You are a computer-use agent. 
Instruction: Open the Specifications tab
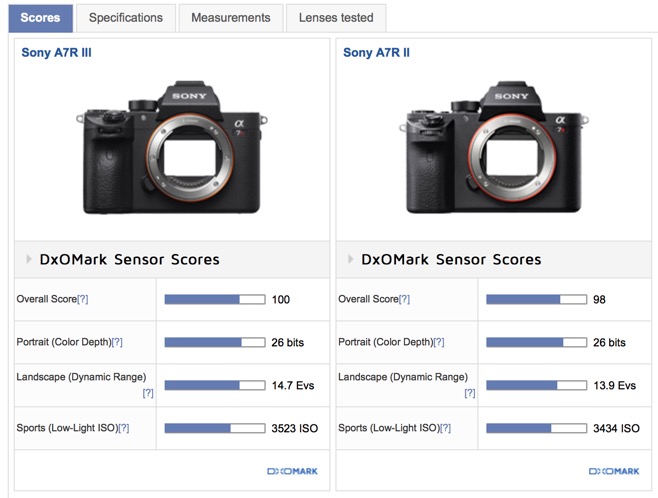[126, 18]
